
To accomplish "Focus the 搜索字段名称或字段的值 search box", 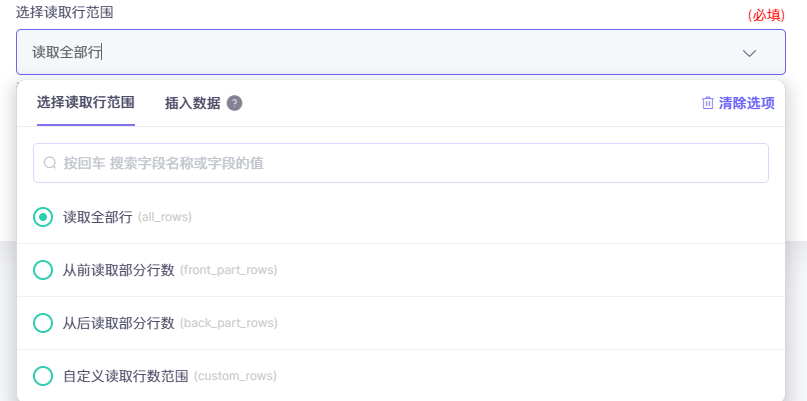I will [400, 163].
